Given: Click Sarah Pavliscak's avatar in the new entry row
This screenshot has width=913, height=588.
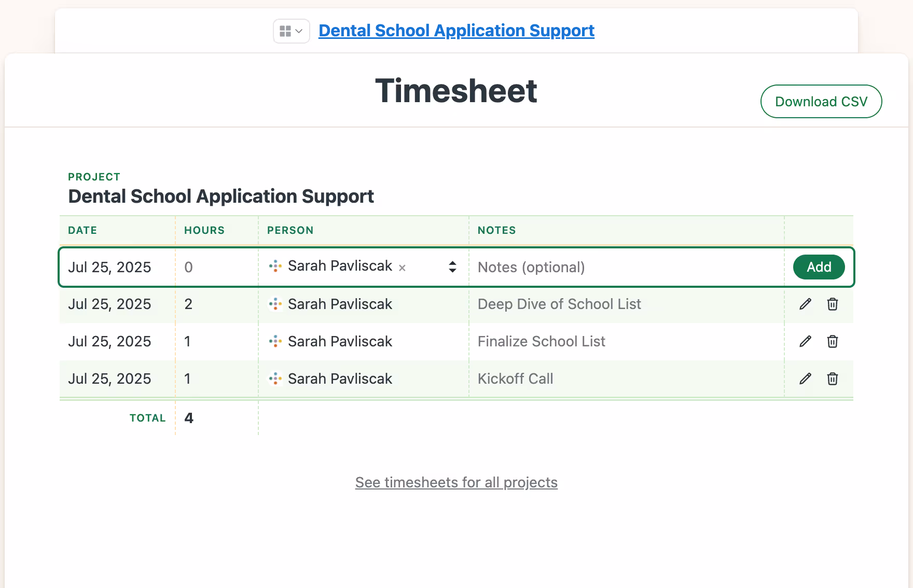Looking at the screenshot, I should pyautogui.click(x=275, y=266).
